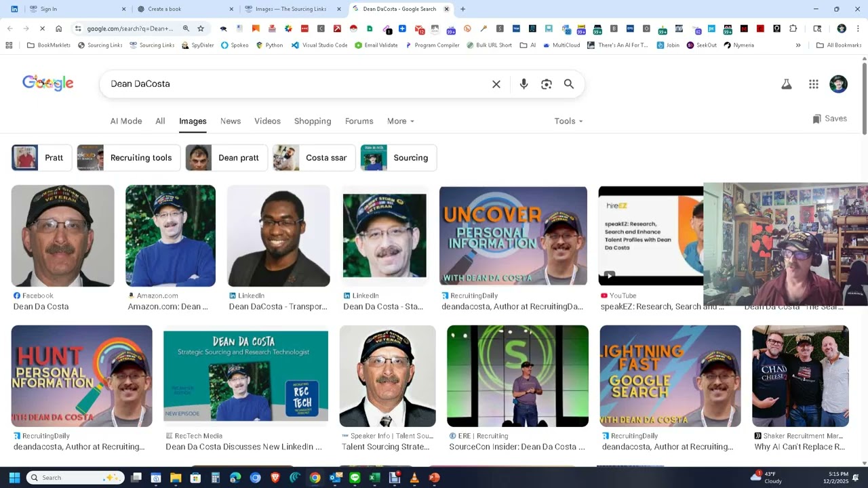This screenshot has height=488, width=868.
Task: Open the Uncover Personal Information image result
Action: (x=513, y=236)
